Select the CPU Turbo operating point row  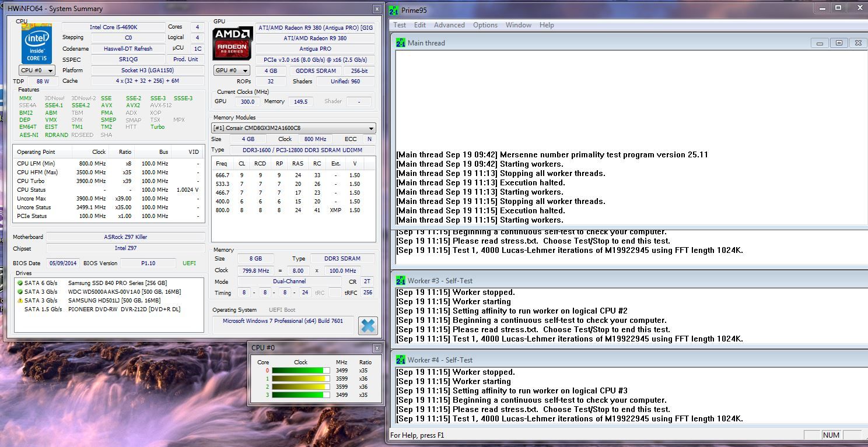click(x=108, y=181)
